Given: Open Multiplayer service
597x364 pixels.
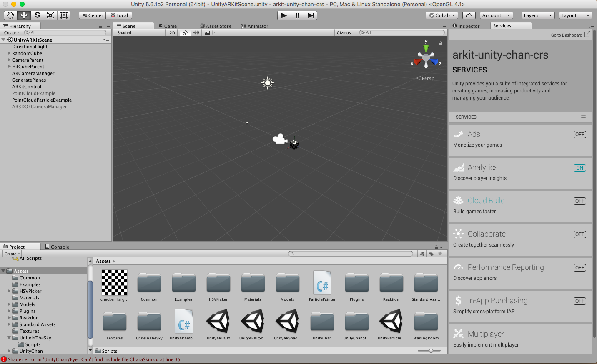Looking at the screenshot, I should pyautogui.click(x=520, y=339).
